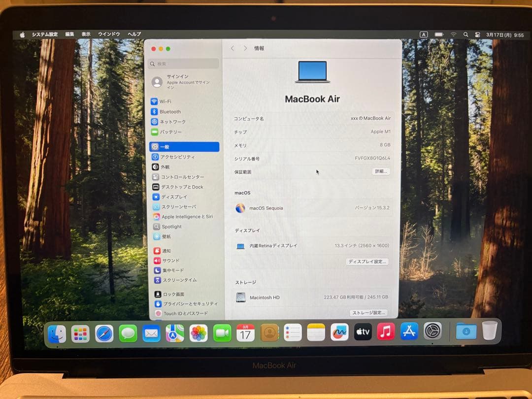The height and width of the screenshot is (399, 532).
Task: Launch Safari from the Dock
Action: point(104,332)
